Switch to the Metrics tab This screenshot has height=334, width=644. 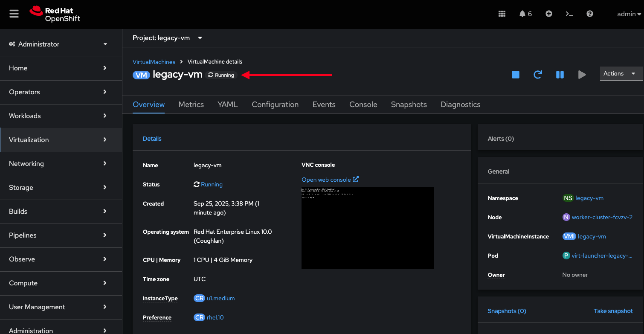point(191,105)
